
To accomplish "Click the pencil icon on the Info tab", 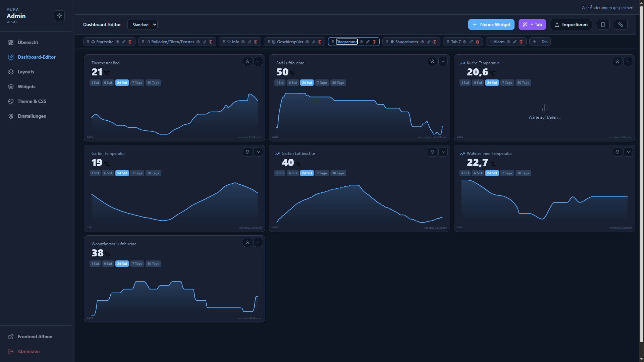I will tap(249, 42).
